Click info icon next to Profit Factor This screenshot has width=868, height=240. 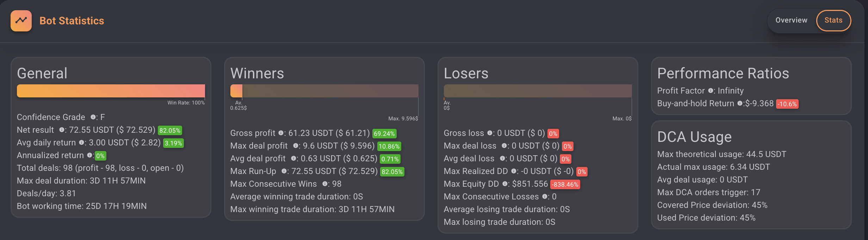[x=711, y=91]
